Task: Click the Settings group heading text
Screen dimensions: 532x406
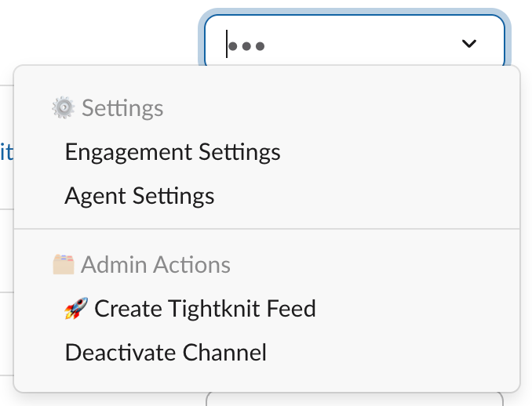Action: pos(122,108)
